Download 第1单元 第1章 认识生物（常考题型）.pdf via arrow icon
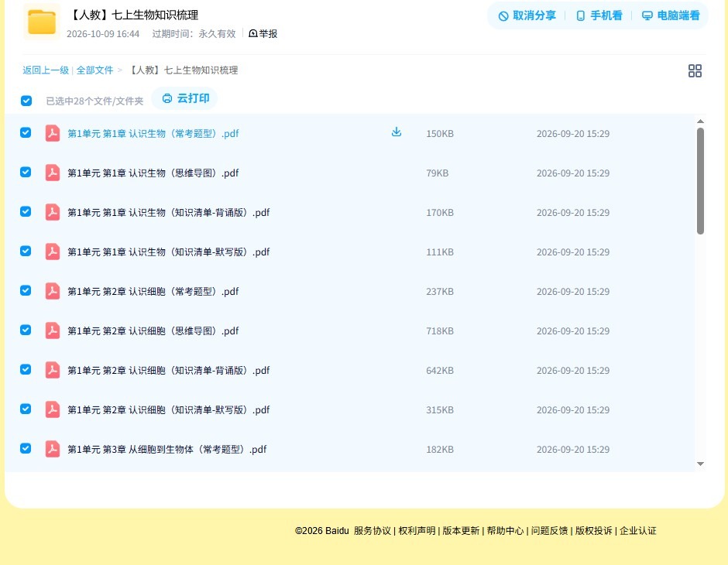728x565 pixels. coord(396,132)
